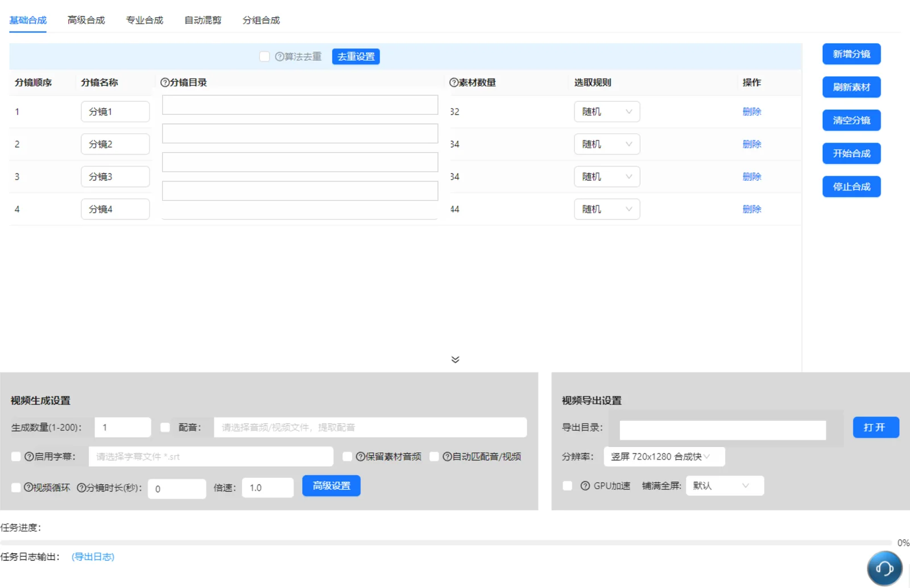Toggle the 保留素材音频 checkbox
Screen dimensions: 910x588
347,457
